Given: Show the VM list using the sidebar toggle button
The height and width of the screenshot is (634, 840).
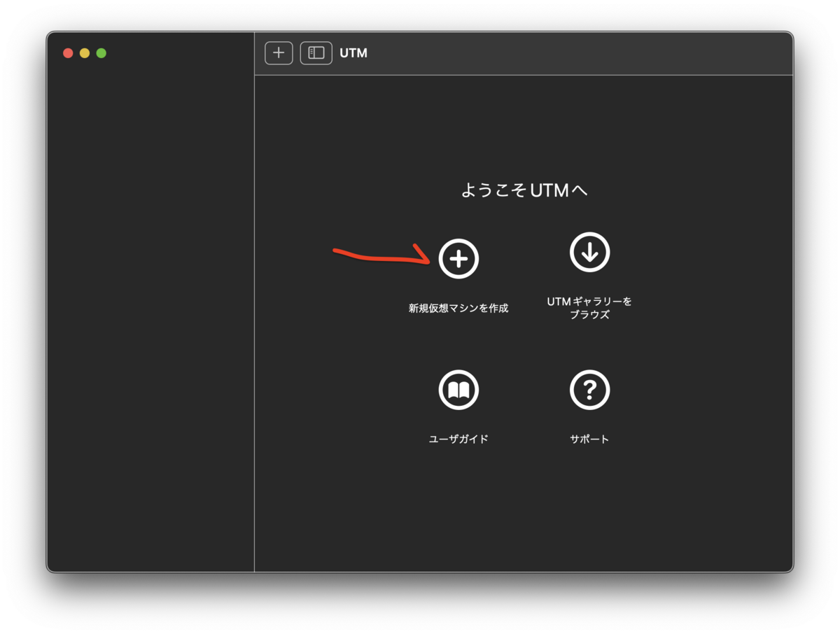Looking at the screenshot, I should click(316, 52).
